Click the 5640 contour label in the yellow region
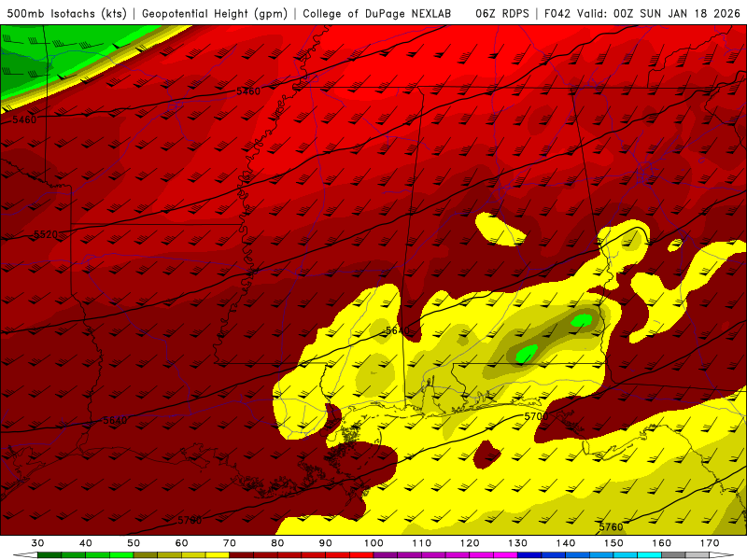 (398, 330)
